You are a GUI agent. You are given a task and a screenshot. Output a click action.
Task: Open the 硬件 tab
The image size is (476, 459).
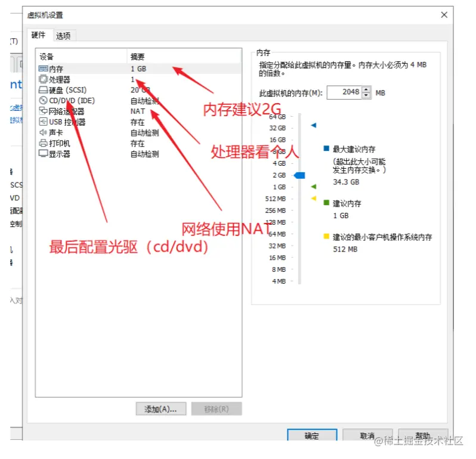tap(38, 35)
